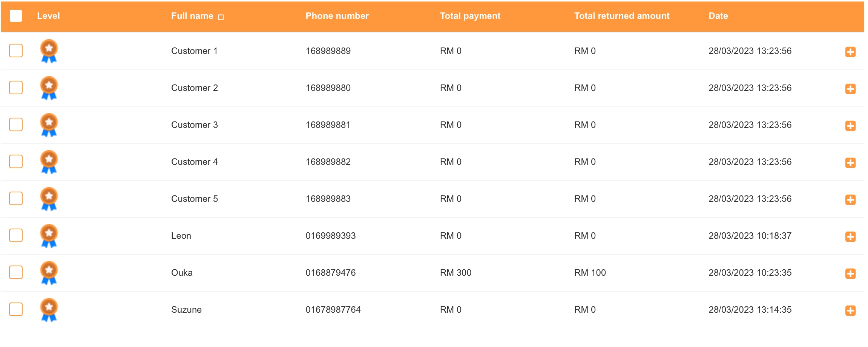The width and height of the screenshot is (868, 347).
Task: Check the checkbox for Customer 2
Action: point(16,88)
